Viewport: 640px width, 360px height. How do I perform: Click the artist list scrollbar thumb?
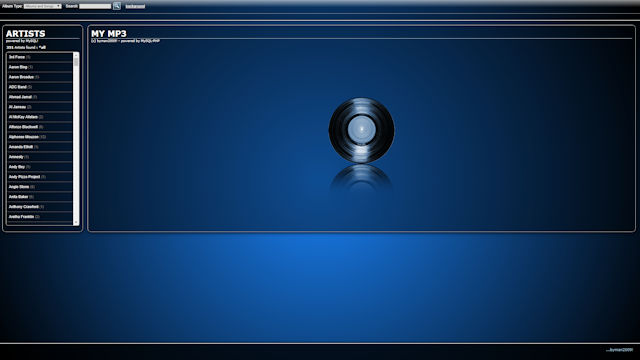[76, 62]
